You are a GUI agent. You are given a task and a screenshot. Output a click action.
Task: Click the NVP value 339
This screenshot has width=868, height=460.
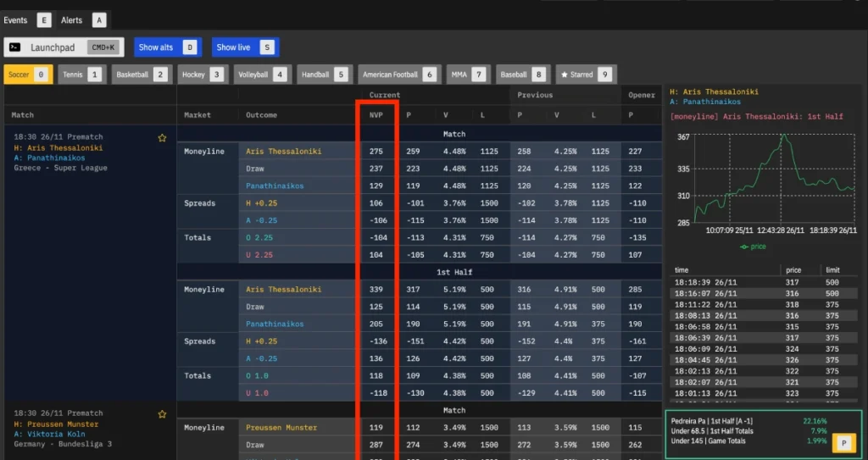coord(376,290)
